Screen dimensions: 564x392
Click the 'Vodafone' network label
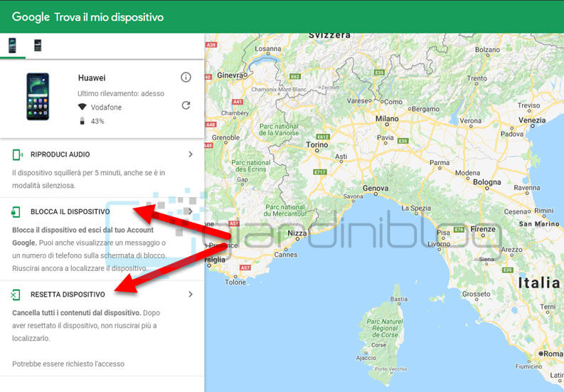tap(106, 107)
